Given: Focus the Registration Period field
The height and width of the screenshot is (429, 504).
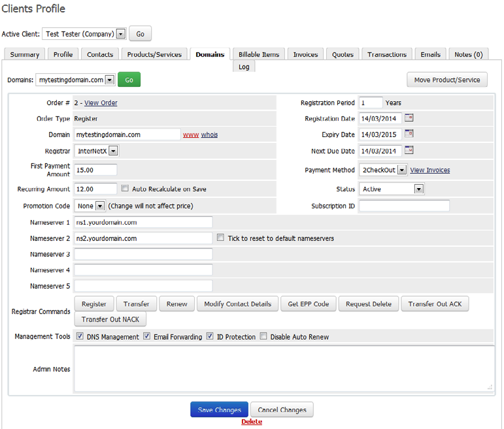Looking at the screenshot, I should 371,103.
